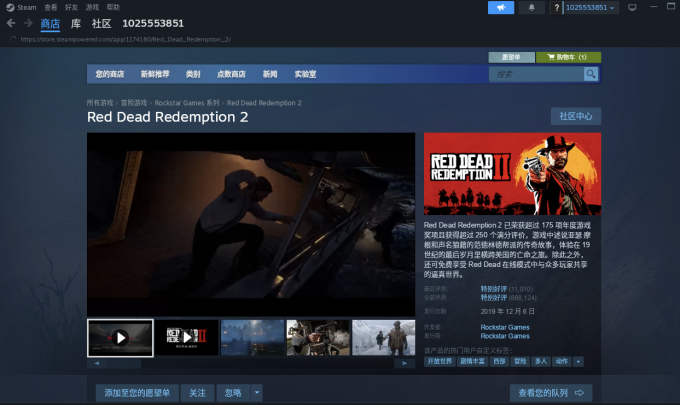Open publisher Rockstar Games link
This screenshot has height=405, width=680.
(505, 336)
